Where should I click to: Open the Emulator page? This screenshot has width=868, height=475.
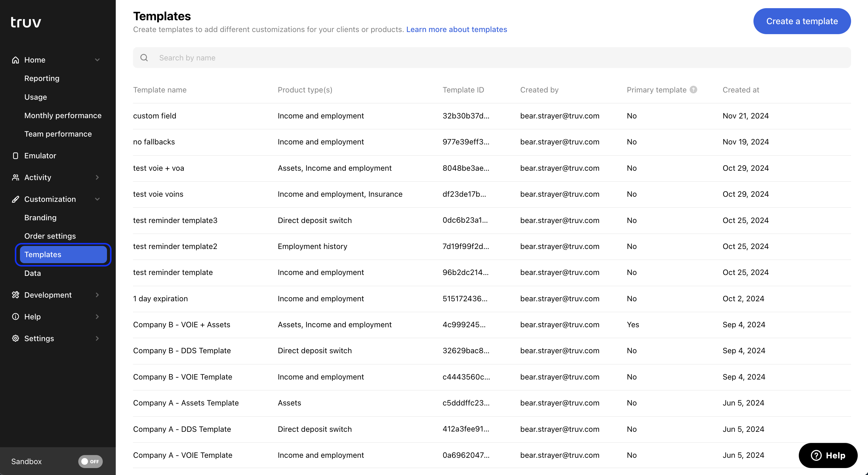(40, 156)
